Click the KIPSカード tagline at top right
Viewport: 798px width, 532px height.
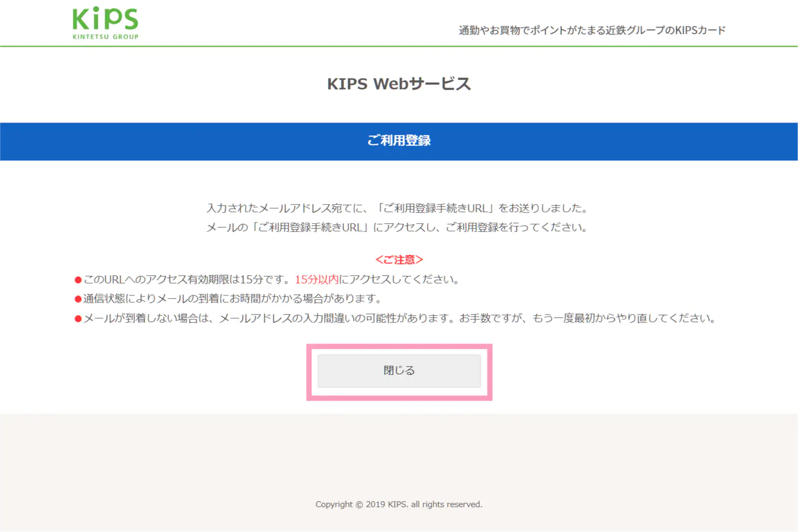pyautogui.click(x=590, y=30)
